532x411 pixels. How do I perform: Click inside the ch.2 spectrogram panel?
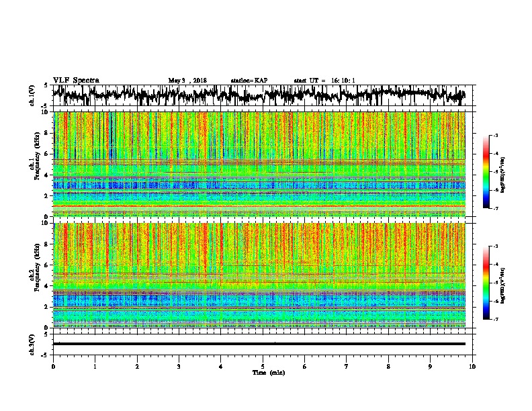coord(259,275)
